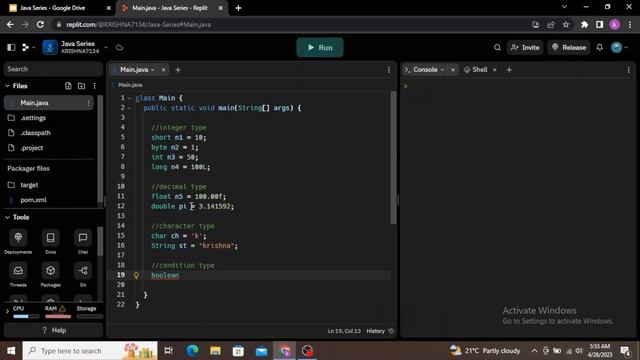Open the Threads tool
Screen dimensions: 640x360
click(x=18, y=275)
